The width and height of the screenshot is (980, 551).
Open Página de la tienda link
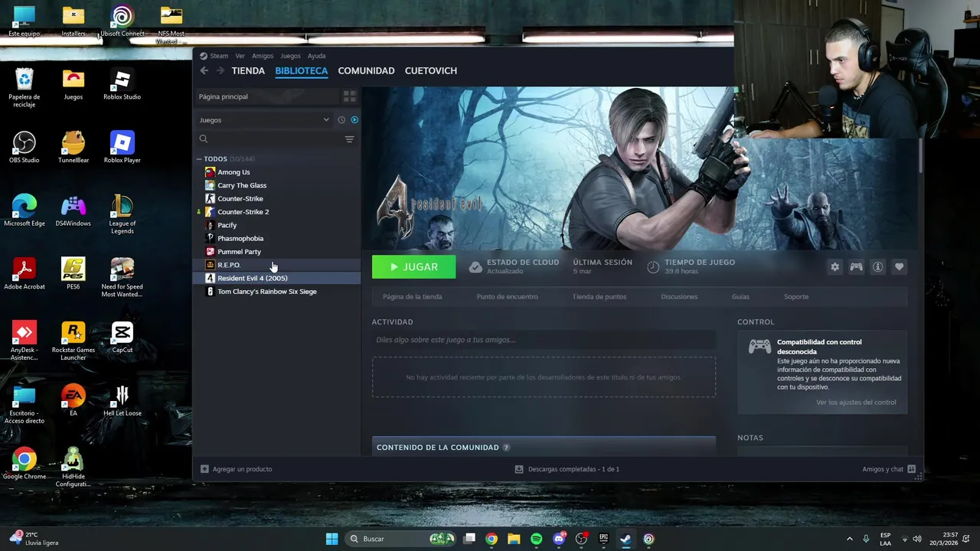pyautogui.click(x=412, y=297)
